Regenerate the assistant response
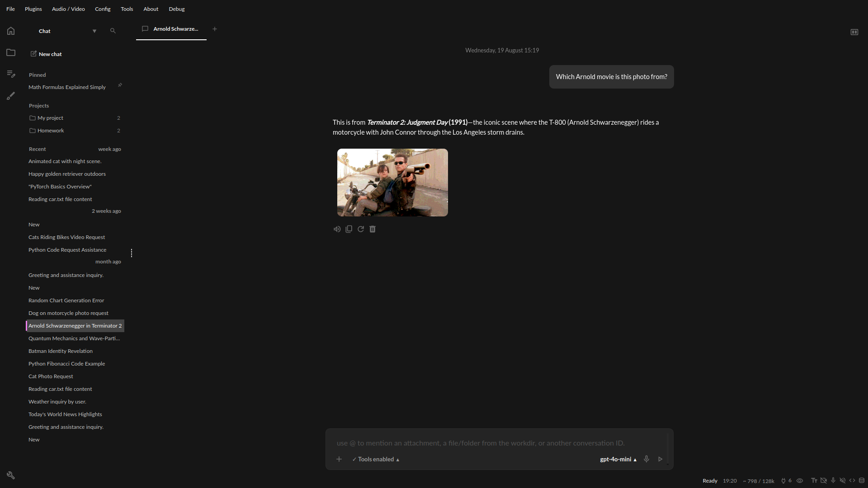 pos(361,229)
